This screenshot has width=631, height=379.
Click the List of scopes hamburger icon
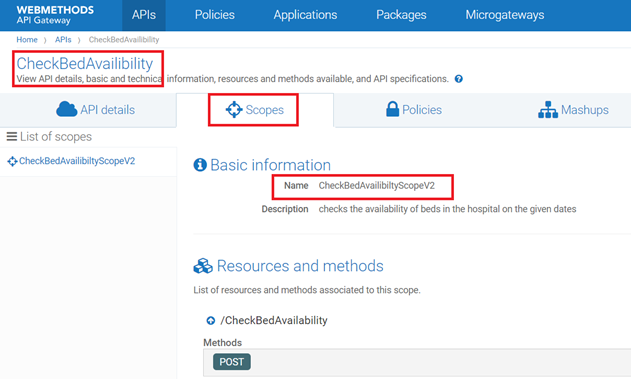pyautogui.click(x=12, y=136)
